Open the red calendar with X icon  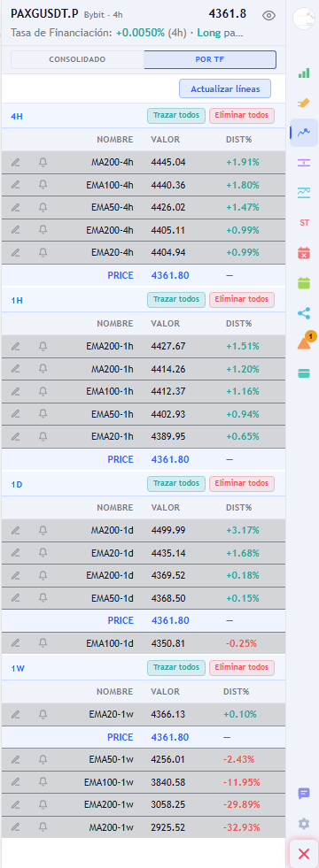(304, 253)
